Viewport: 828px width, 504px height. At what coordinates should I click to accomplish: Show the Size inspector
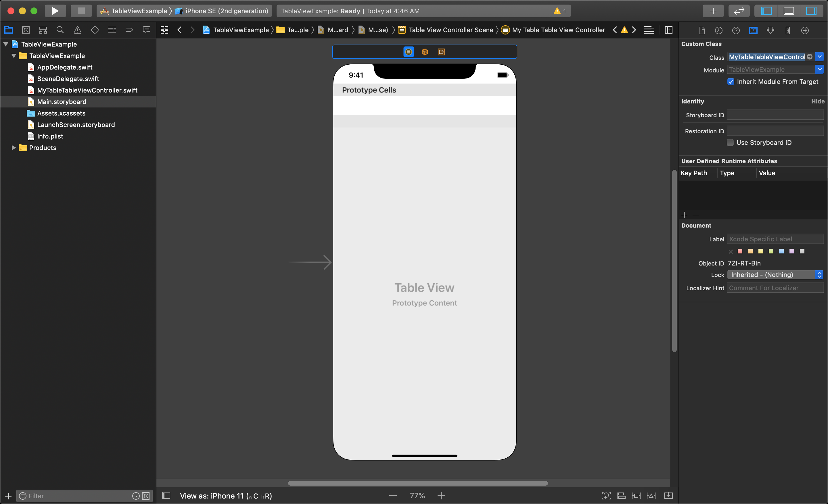point(788,30)
